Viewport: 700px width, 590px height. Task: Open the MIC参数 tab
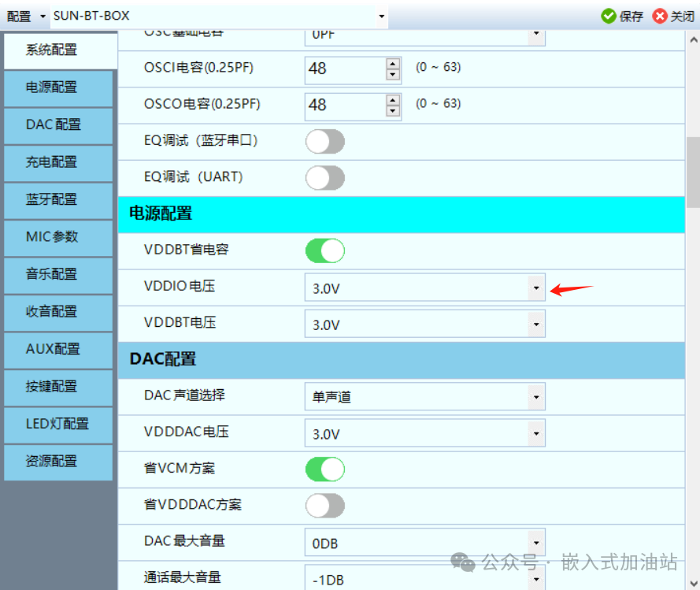pyautogui.click(x=58, y=237)
